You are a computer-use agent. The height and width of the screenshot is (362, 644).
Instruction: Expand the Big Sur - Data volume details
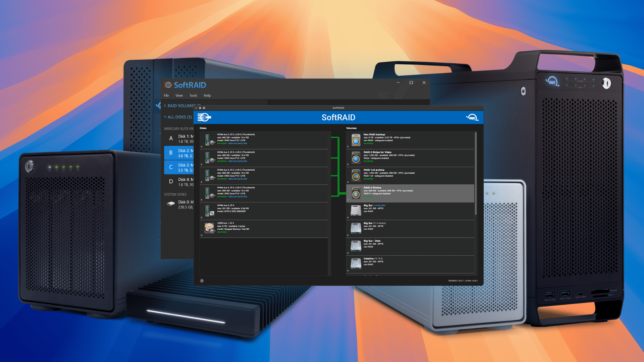click(x=348, y=253)
